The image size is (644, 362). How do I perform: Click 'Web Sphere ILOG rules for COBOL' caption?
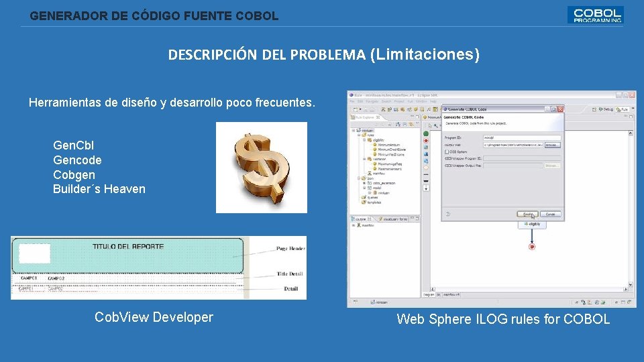click(x=503, y=319)
